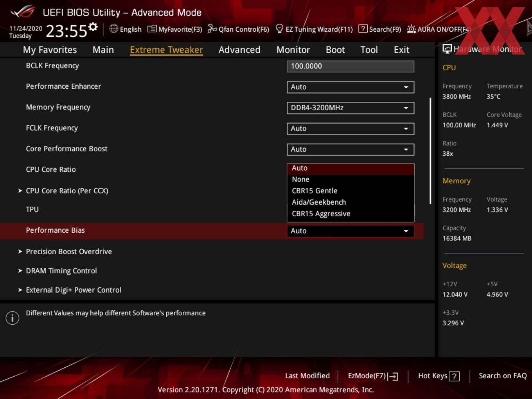Select None in Performance Bias list
Screen dimensions: 532x399
(x=350, y=179)
